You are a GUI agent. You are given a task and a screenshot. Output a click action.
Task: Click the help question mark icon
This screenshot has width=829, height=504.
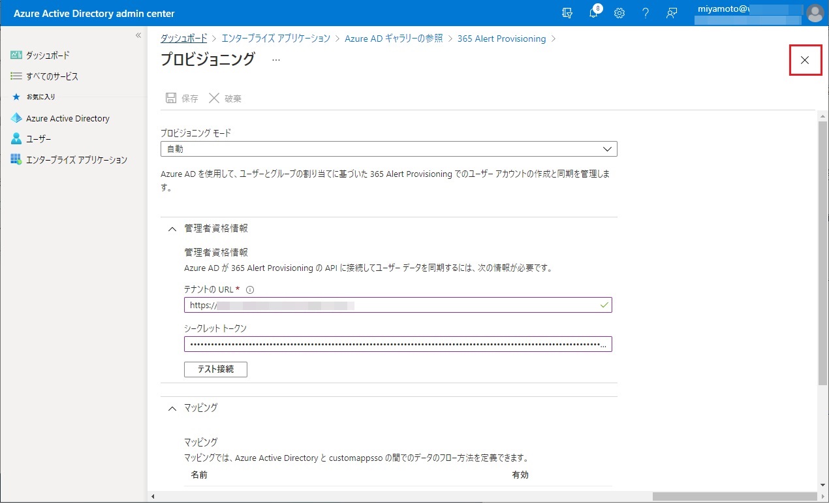click(x=646, y=13)
